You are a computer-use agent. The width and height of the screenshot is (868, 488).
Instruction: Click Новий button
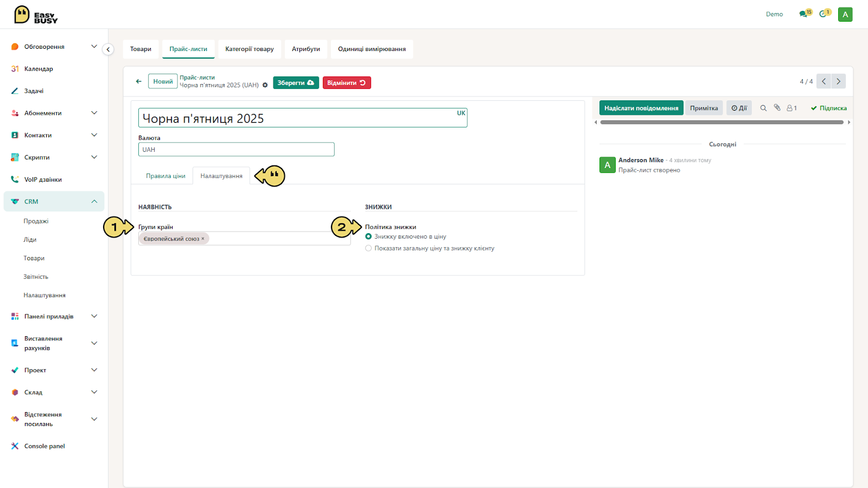point(163,81)
